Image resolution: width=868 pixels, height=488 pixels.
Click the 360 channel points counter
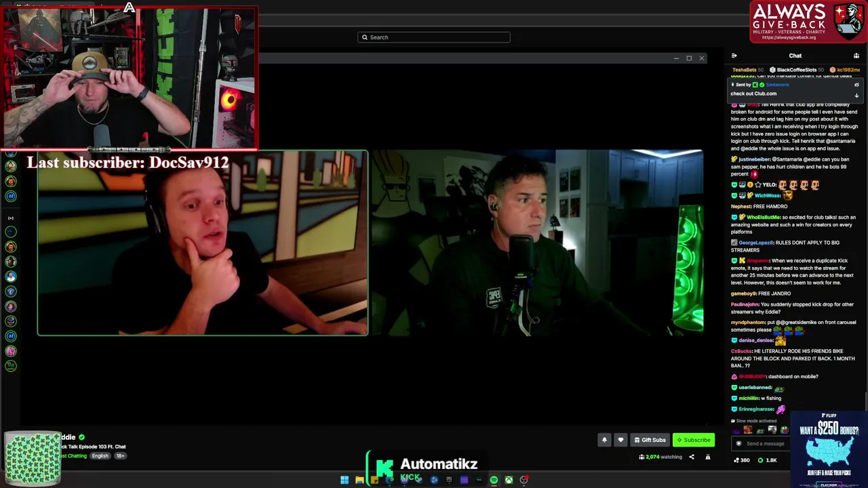(741, 460)
